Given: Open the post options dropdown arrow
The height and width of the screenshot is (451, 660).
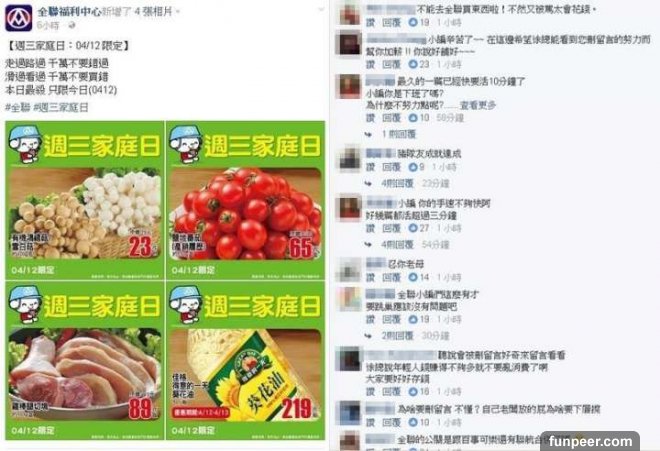Looking at the screenshot, I should (x=321, y=9).
